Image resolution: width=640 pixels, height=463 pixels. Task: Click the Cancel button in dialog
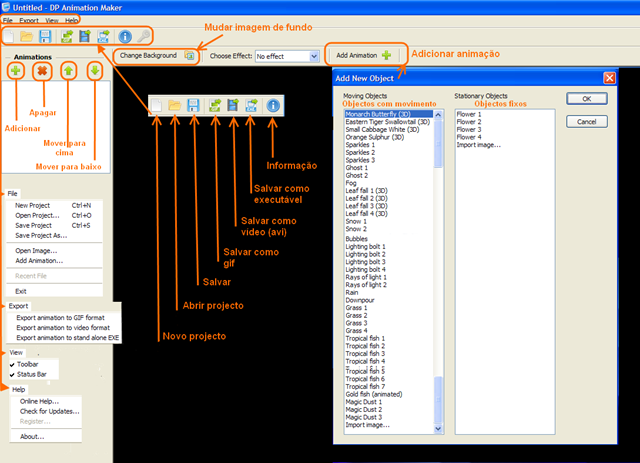[587, 122]
